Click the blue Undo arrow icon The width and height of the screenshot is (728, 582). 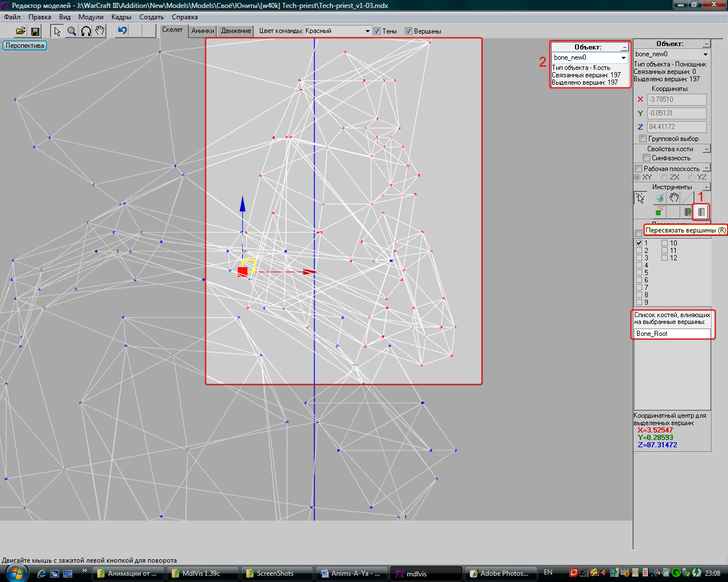point(122,31)
